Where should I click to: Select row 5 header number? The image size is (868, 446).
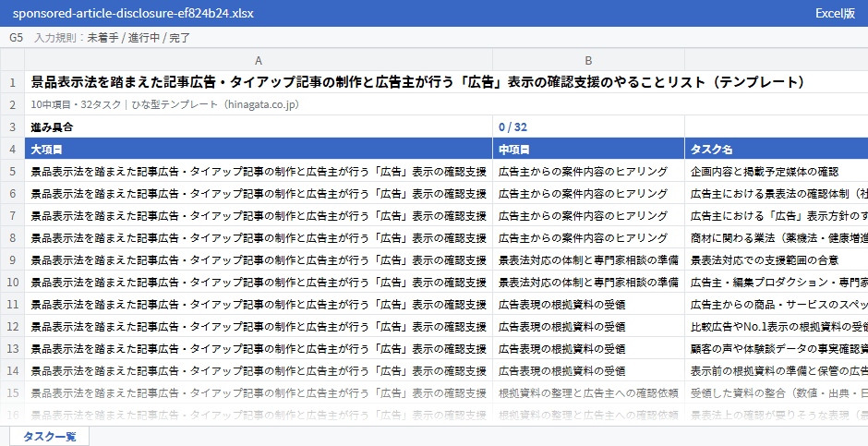(12, 171)
